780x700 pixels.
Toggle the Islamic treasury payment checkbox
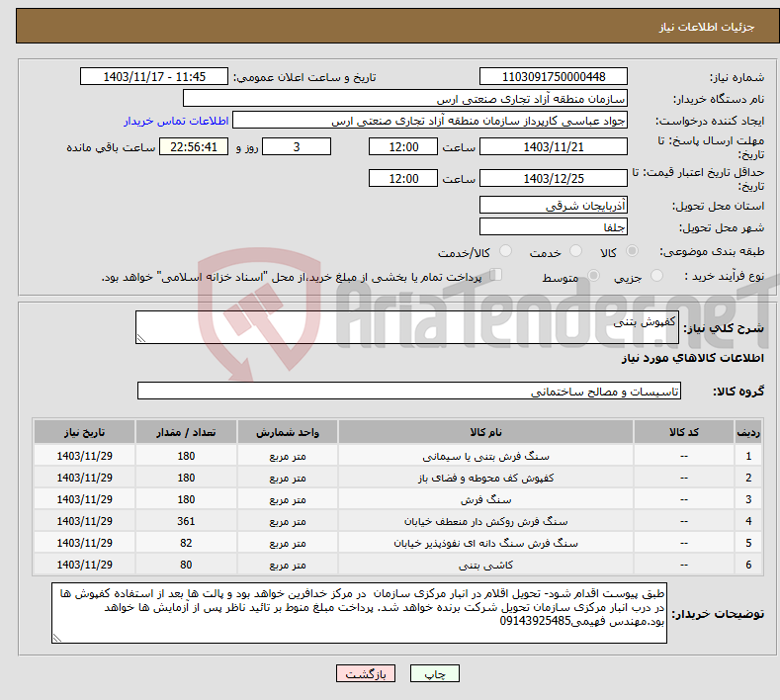496,275
